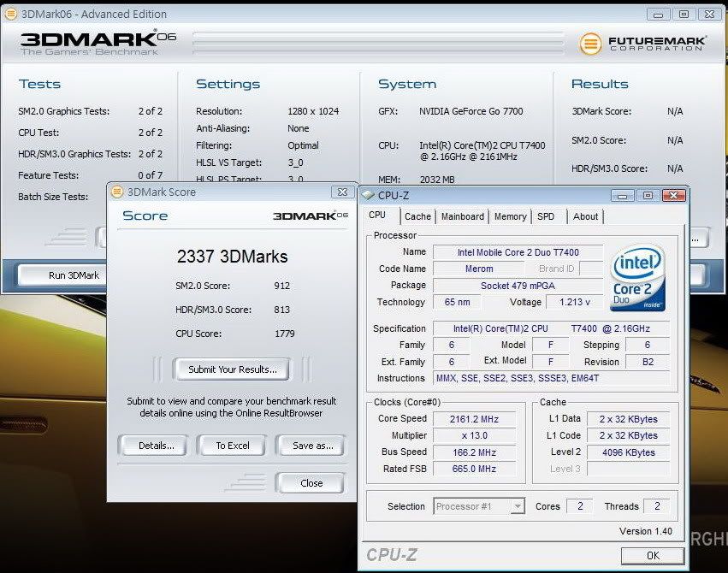Click Close in the Score dialog
Screen dimensions: 728x573
point(311,483)
